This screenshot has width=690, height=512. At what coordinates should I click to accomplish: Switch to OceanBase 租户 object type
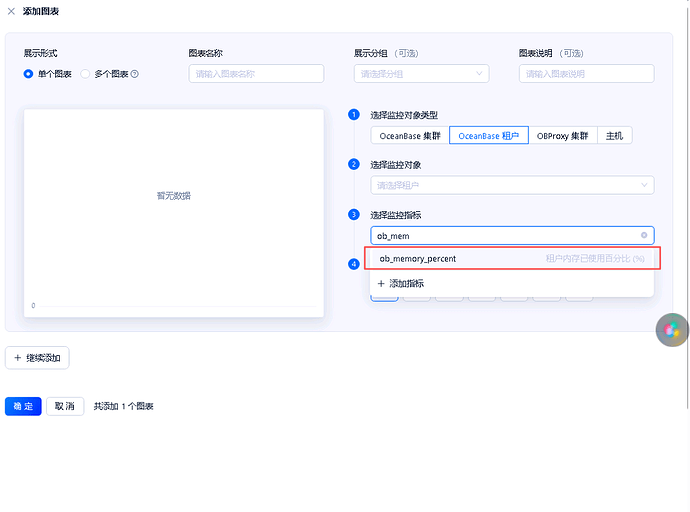pos(488,135)
